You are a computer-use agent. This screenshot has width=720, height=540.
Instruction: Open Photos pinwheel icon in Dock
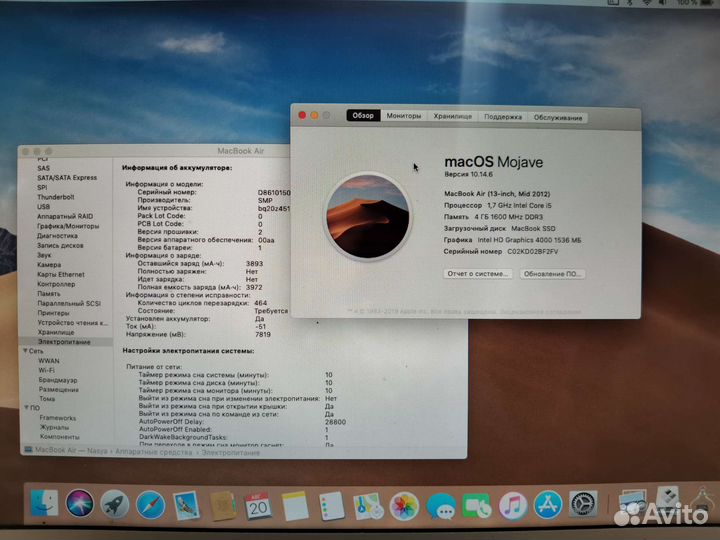click(x=404, y=506)
